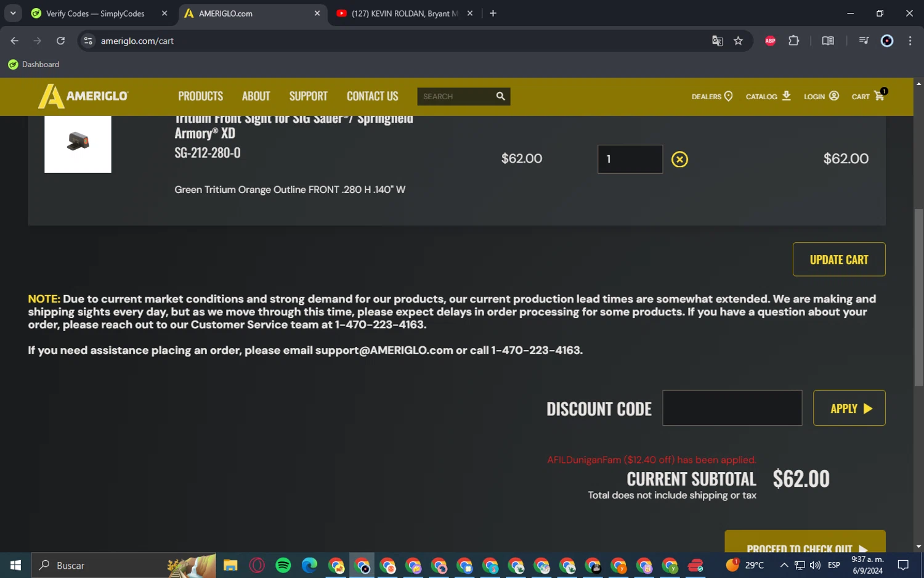Open a new browser tab
The height and width of the screenshot is (578, 924).
click(x=493, y=13)
